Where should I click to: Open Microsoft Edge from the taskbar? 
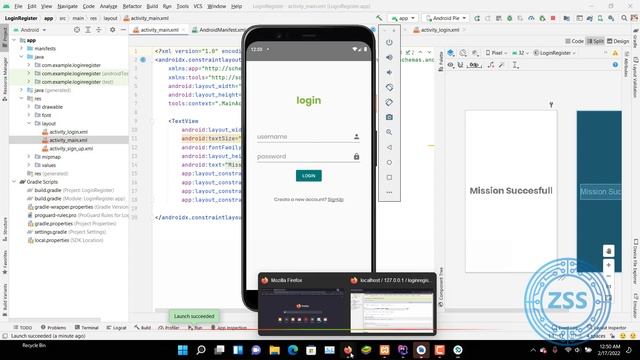(x=293, y=350)
